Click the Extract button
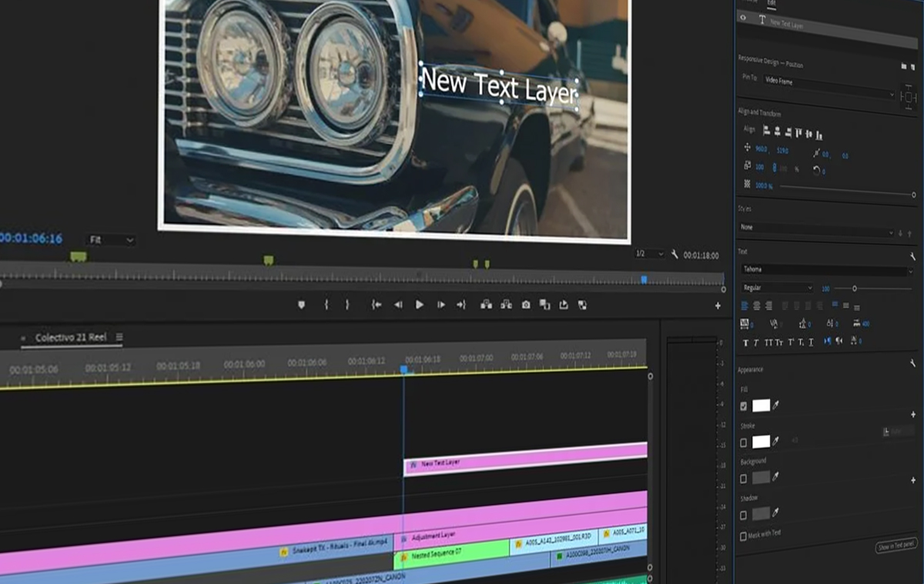Screen dimensions: 924x584 tap(506, 305)
